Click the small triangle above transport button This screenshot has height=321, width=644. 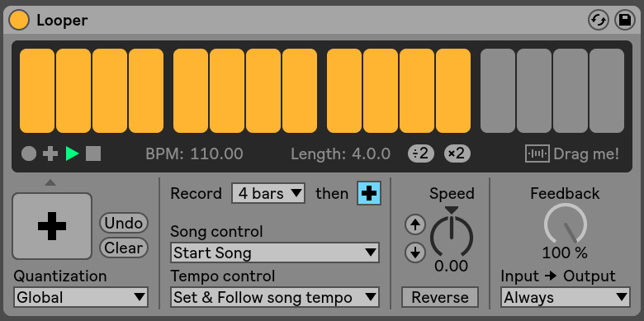[50, 182]
